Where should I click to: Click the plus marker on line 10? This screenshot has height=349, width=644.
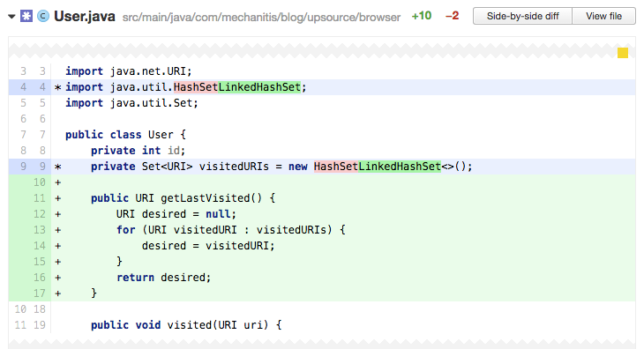pyautogui.click(x=58, y=182)
